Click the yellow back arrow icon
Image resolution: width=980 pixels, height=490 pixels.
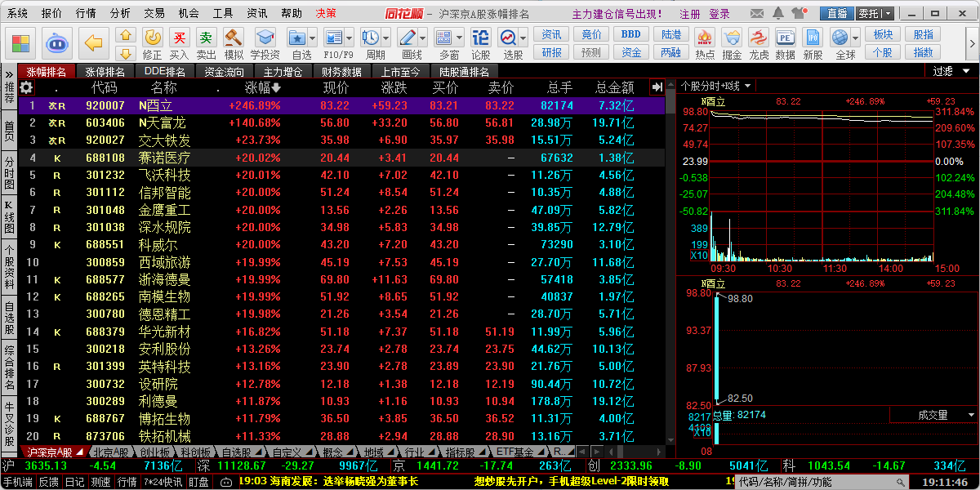96,42
